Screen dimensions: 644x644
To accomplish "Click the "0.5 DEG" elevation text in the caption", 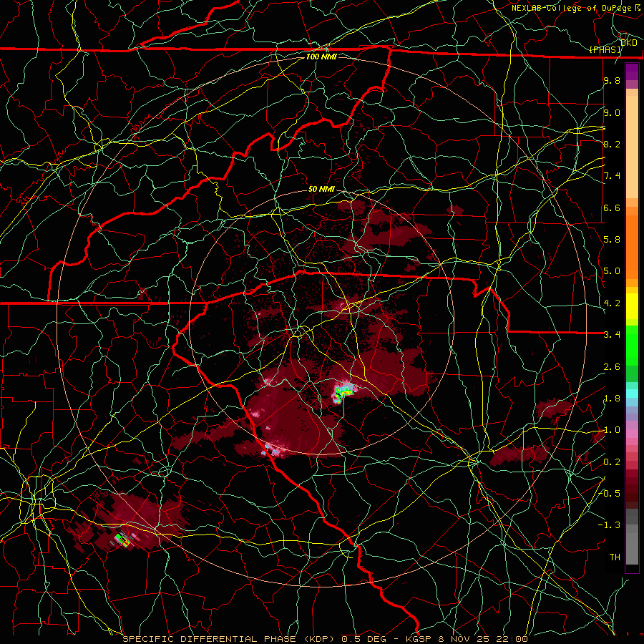I will (x=366, y=639).
